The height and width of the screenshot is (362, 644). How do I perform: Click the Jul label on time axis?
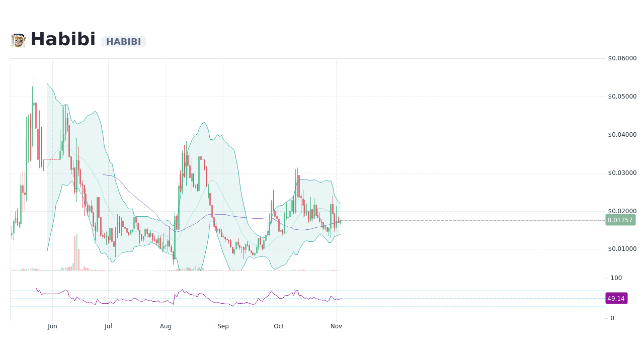tap(108, 326)
